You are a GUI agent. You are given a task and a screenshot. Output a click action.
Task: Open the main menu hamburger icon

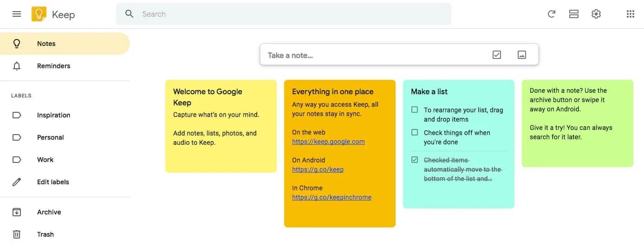(x=17, y=14)
